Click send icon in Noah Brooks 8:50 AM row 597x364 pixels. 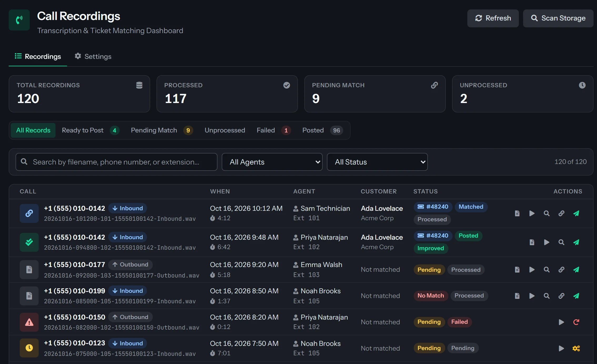tap(576, 296)
